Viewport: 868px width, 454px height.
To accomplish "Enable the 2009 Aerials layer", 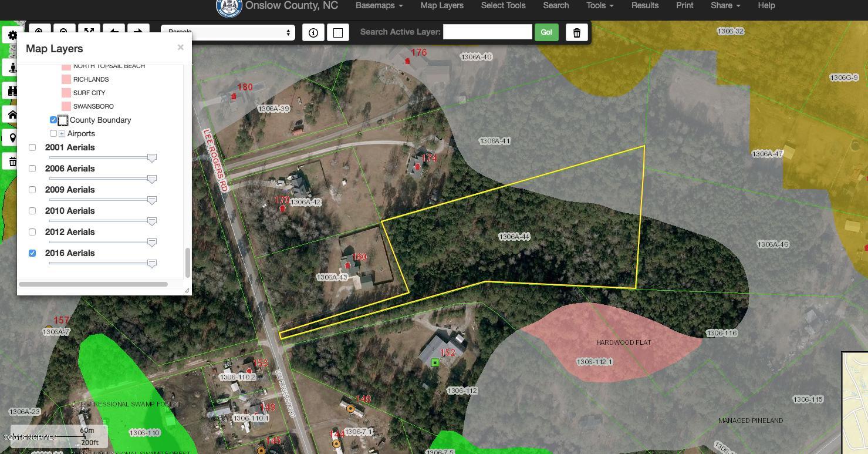I will coord(32,190).
